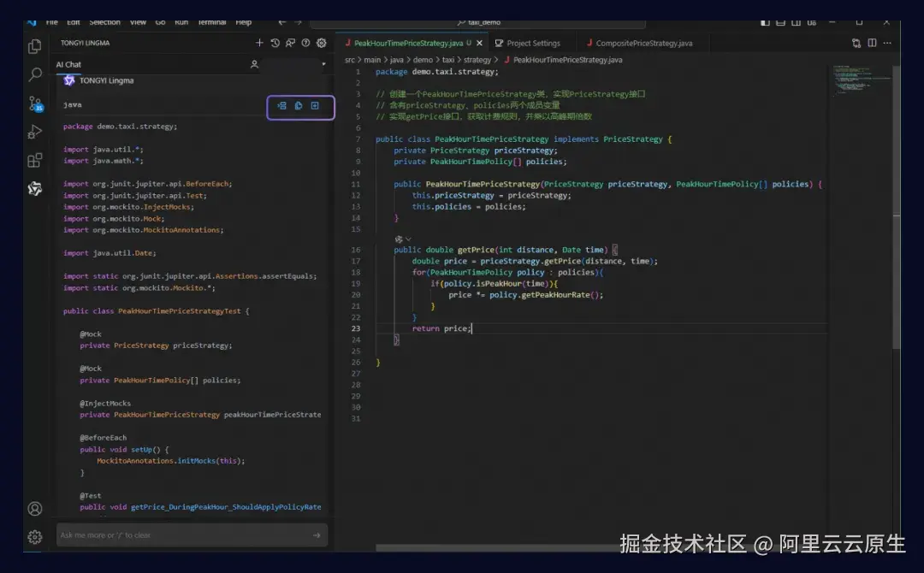Viewport: 924px width, 573px height.
Task: Insert generated code into editor icon
Action: (281, 106)
